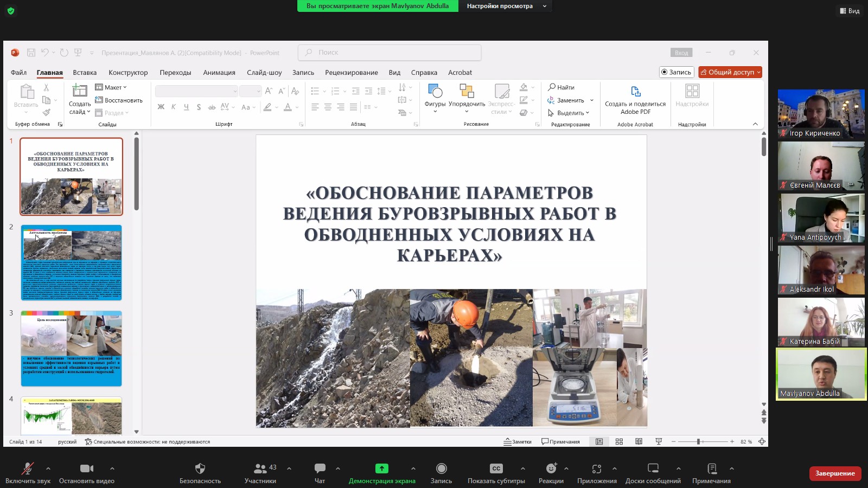Click the zoom slider in status bar
Image resolution: width=868 pixels, height=488 pixels.
pyautogui.click(x=699, y=442)
